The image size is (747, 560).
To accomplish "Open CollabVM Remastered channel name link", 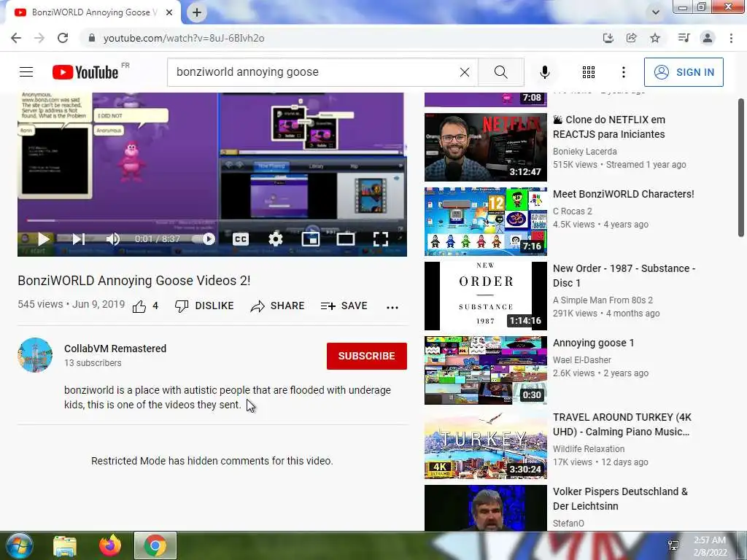I will pyautogui.click(x=115, y=349).
